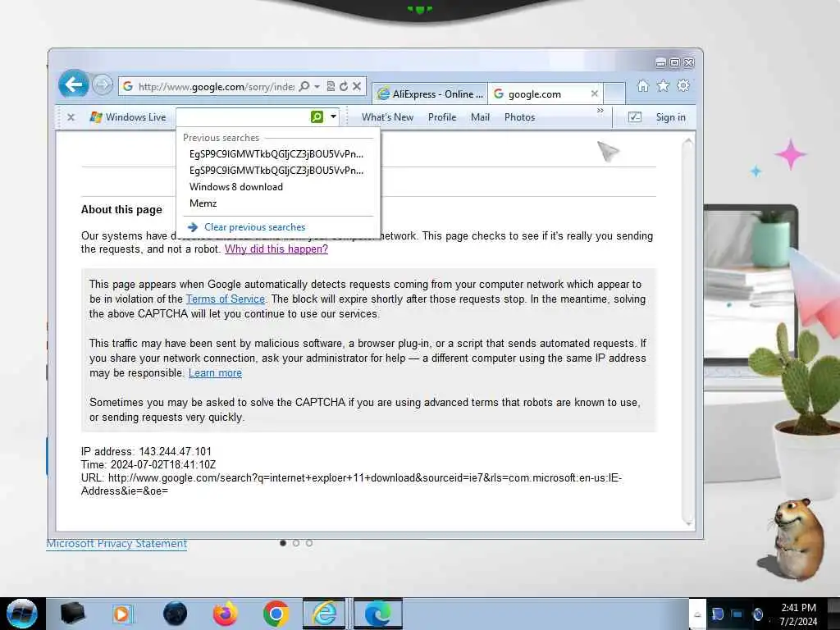Follow the Learn more link
The height and width of the screenshot is (630, 840).
coord(215,373)
